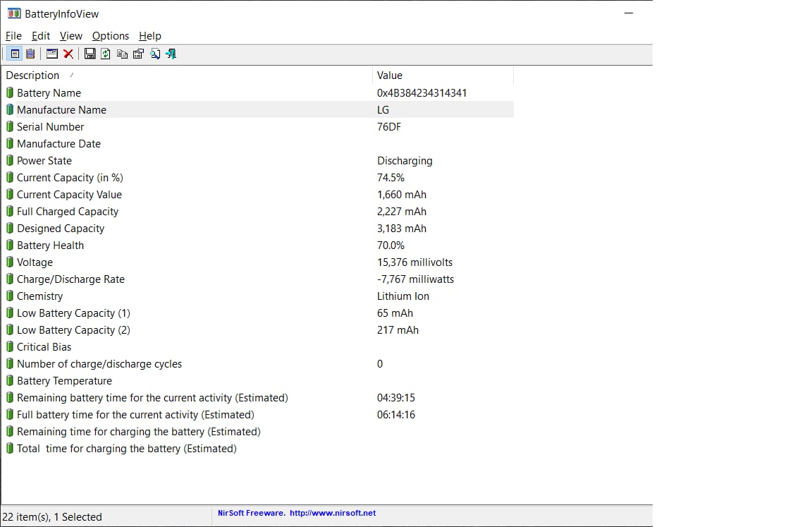
Task: Click the battery icon beside Current Capacity (in %)
Action: pos(10,178)
